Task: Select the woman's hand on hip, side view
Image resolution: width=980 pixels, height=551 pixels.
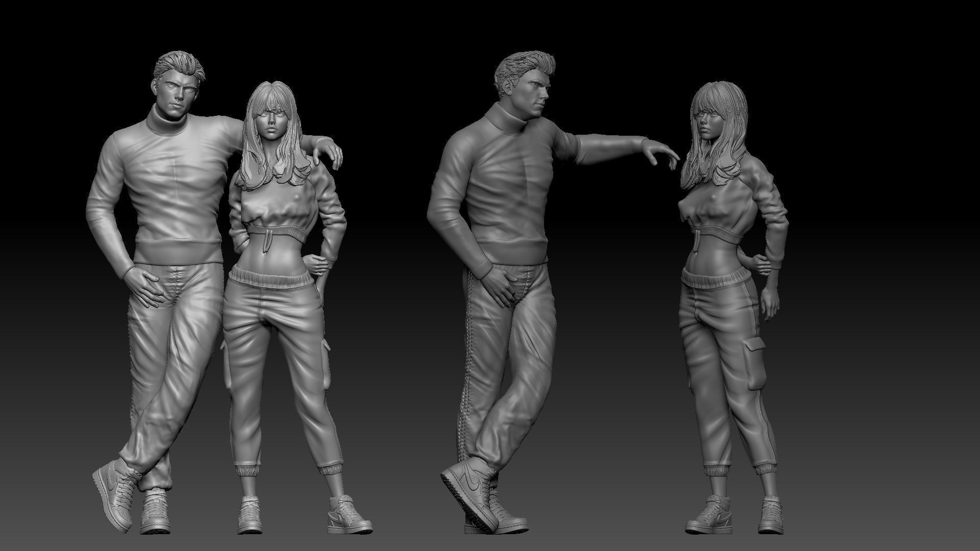Action: pos(762,265)
